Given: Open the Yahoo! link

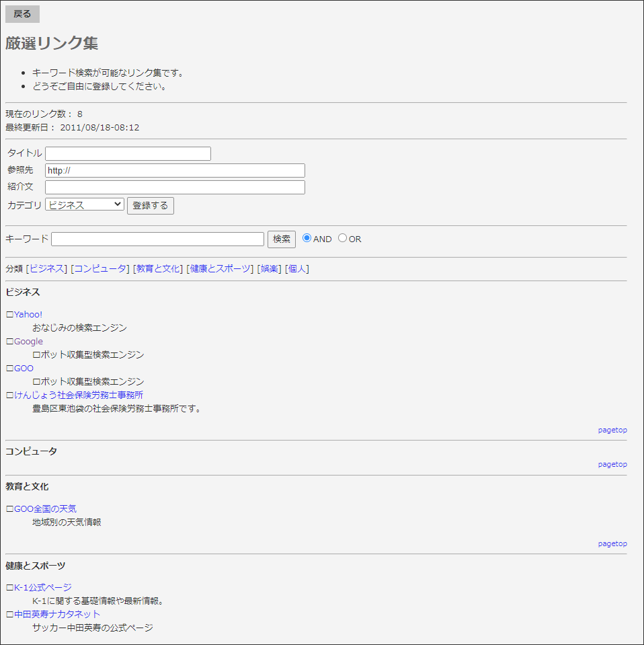Looking at the screenshot, I should tap(28, 315).
